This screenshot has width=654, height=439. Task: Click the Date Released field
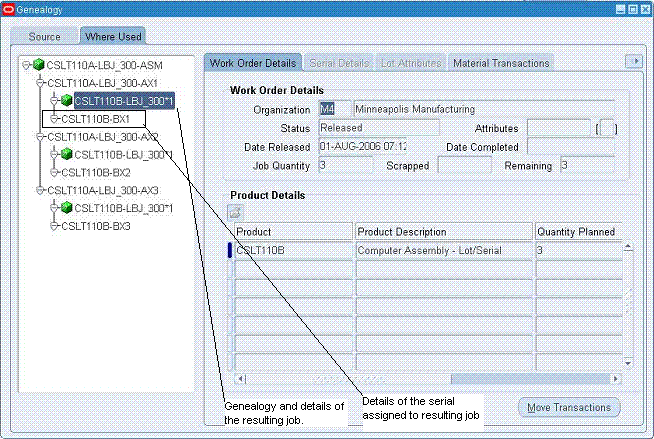coord(362,147)
